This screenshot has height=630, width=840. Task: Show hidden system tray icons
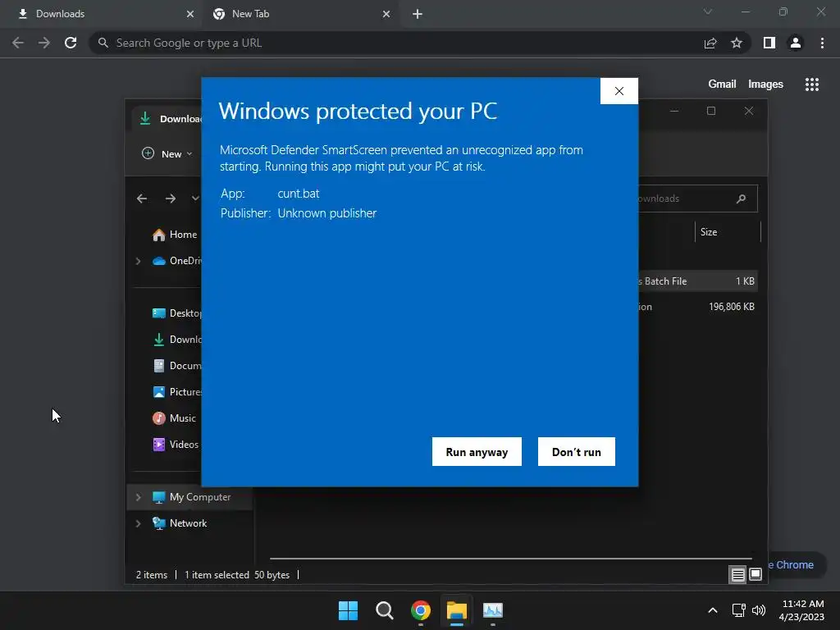pos(713,610)
